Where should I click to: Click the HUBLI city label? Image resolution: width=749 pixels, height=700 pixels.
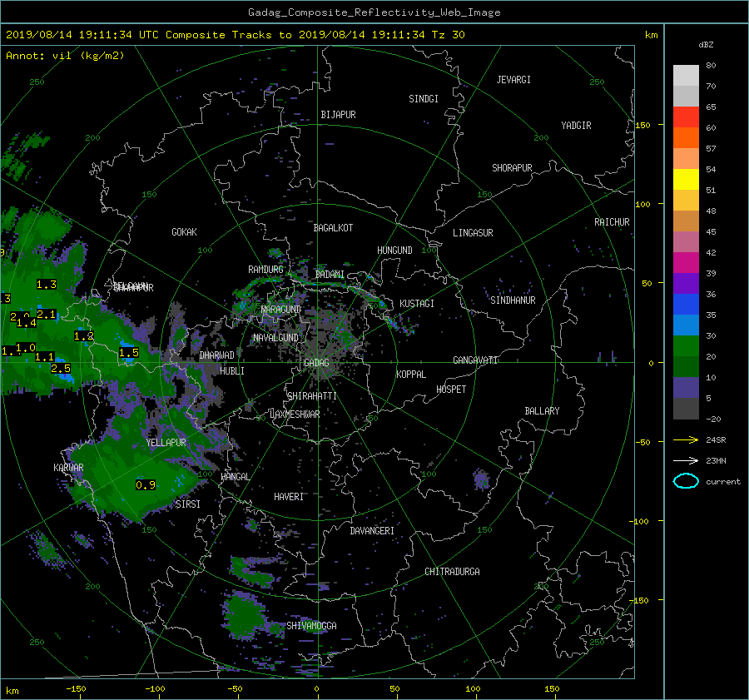(x=232, y=370)
